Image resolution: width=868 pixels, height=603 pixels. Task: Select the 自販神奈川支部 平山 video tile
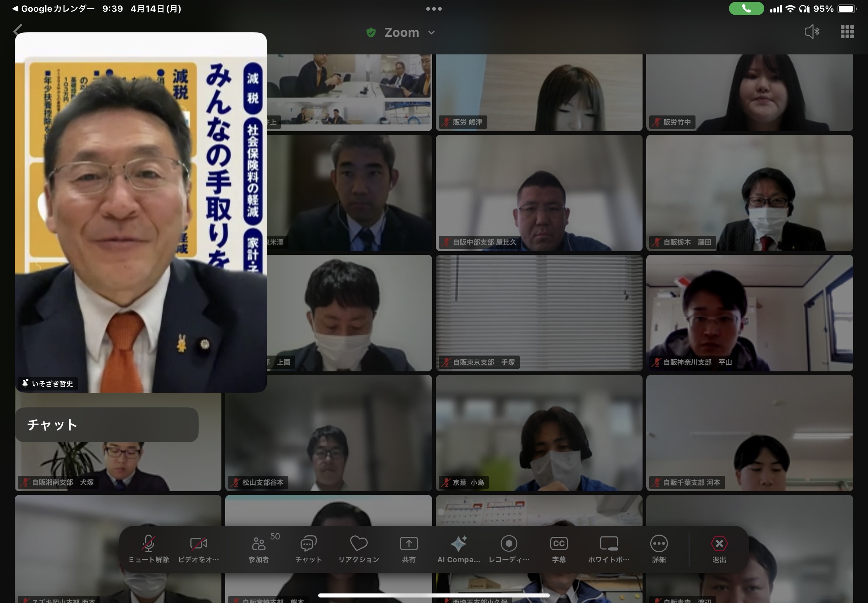(749, 313)
